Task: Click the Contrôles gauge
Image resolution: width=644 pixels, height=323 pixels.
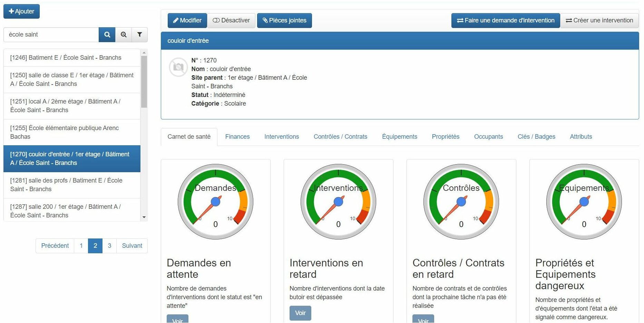Action: coord(461,202)
